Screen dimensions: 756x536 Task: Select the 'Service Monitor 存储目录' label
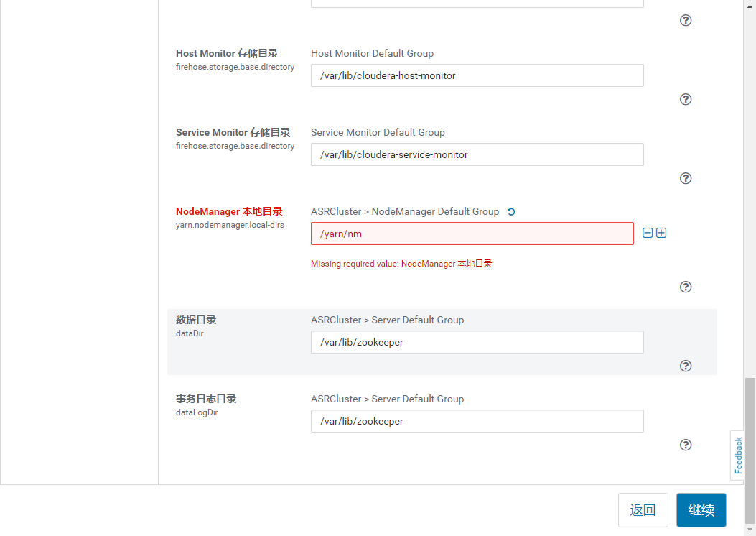pos(233,133)
